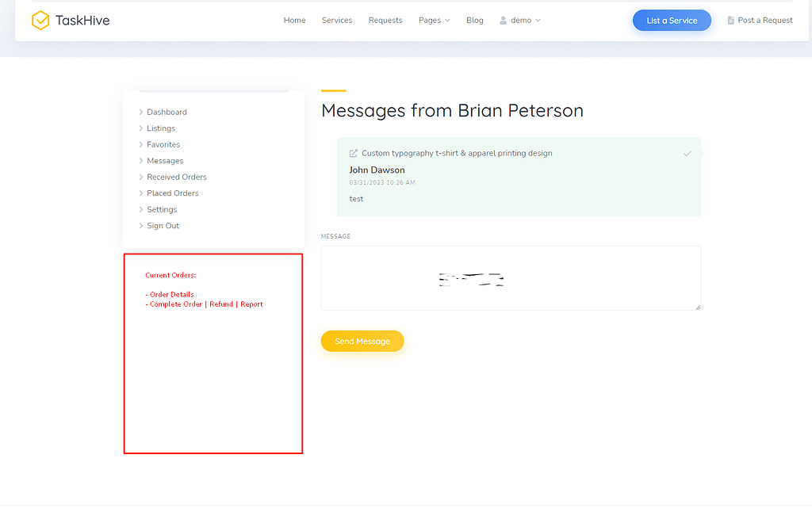Click the demo user avatar icon
Image resolution: width=812 pixels, height=508 pixels.
[503, 20]
